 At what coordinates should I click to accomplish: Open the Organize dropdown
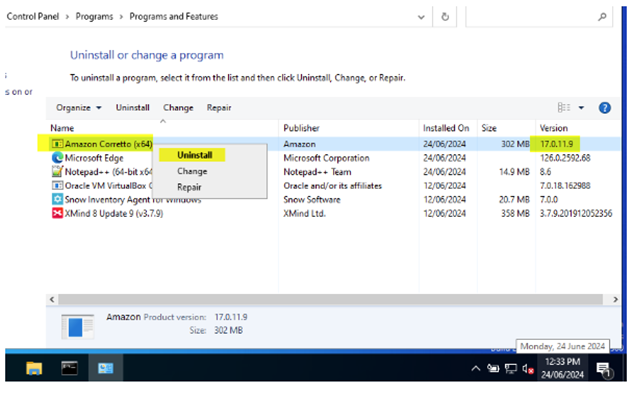point(79,108)
